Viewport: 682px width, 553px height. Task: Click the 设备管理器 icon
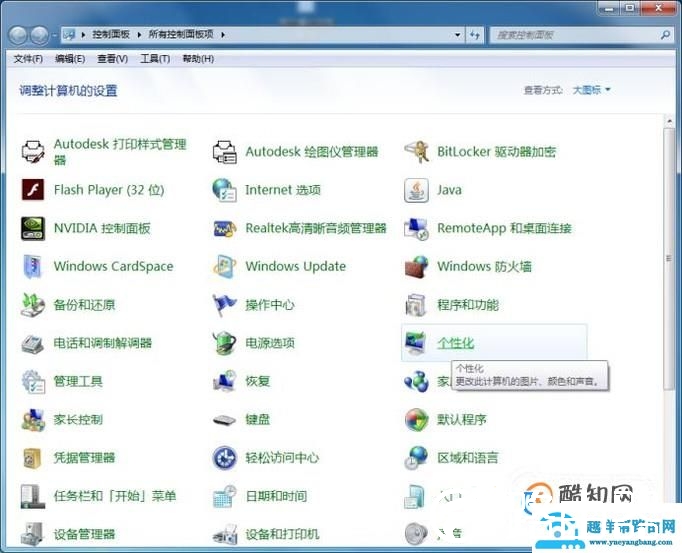click(33, 534)
